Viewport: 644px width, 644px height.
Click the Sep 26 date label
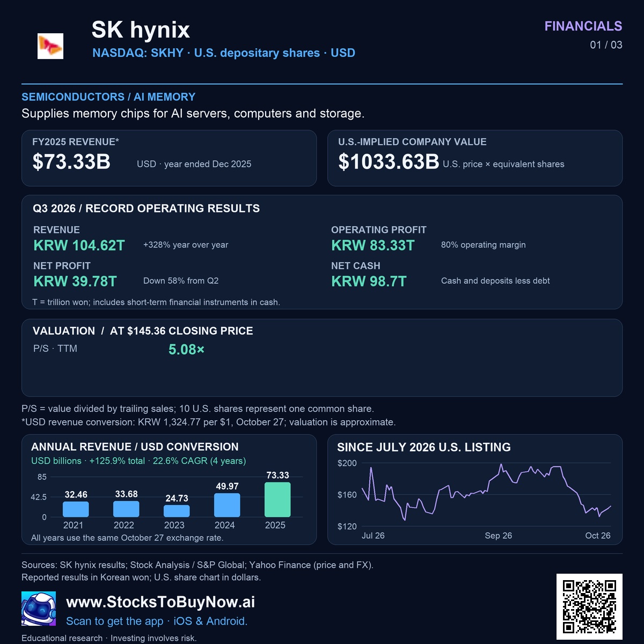[498, 536]
